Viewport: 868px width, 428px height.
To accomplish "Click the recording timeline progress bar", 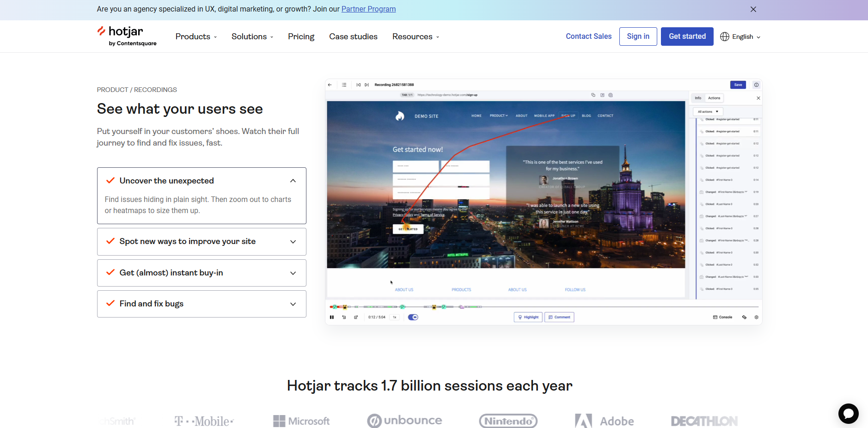I will point(544,307).
